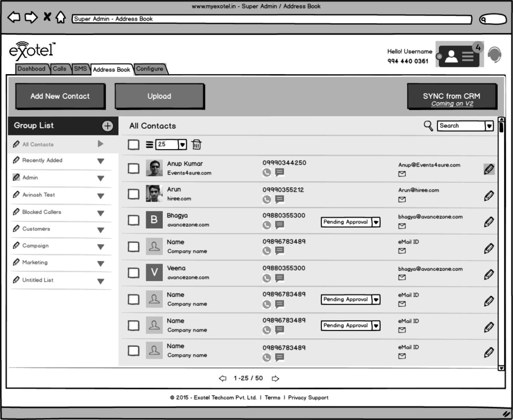
Task: Check the checkbox on Anup Kumar's row
Action: tap(133, 168)
